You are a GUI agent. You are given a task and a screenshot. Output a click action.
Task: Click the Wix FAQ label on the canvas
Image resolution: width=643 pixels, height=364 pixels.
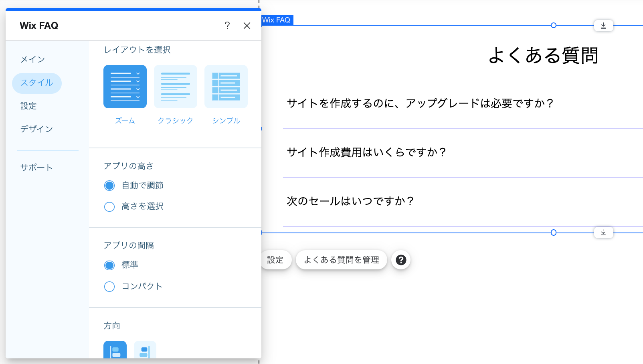click(x=277, y=20)
